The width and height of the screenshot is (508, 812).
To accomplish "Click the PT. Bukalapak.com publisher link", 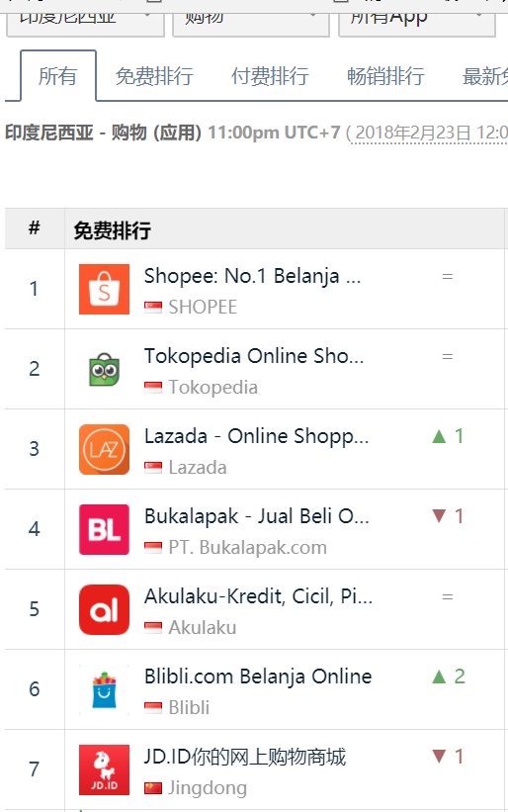I will (x=248, y=547).
